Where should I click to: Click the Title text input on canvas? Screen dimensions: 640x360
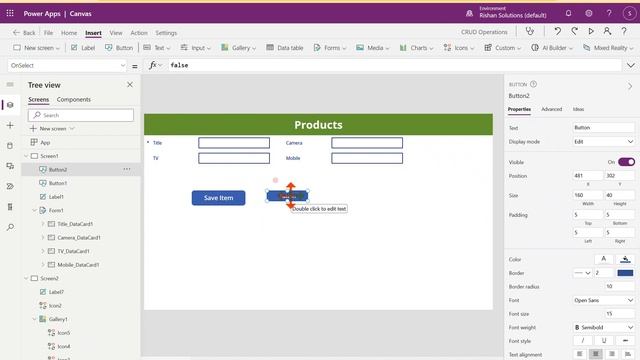tap(234, 142)
